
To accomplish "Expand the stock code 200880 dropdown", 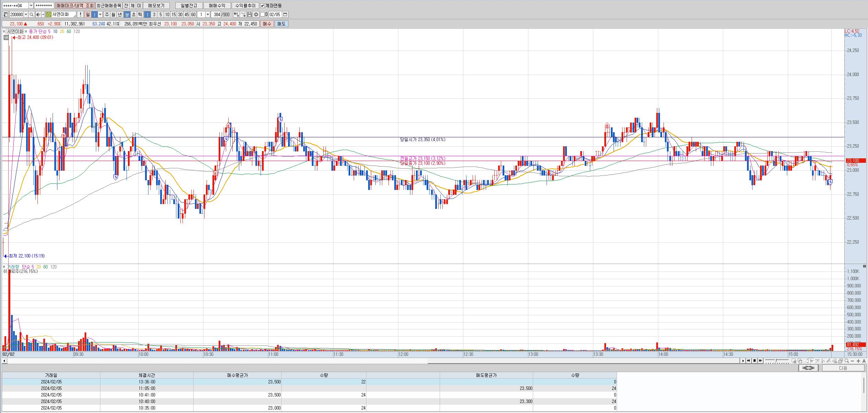I will (x=26, y=14).
